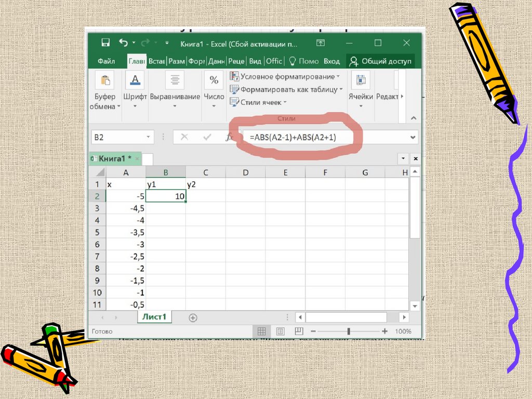
Task: Undo the last action
Action: tap(124, 43)
